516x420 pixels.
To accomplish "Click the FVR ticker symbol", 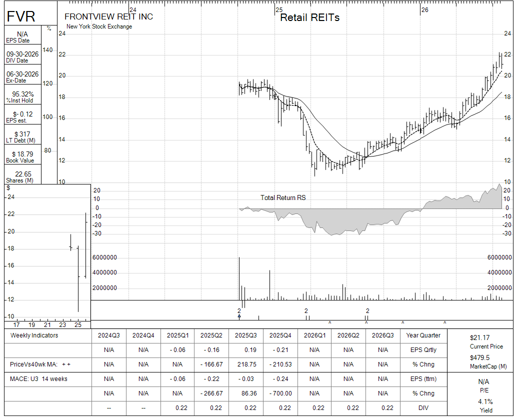I will 21,16.
